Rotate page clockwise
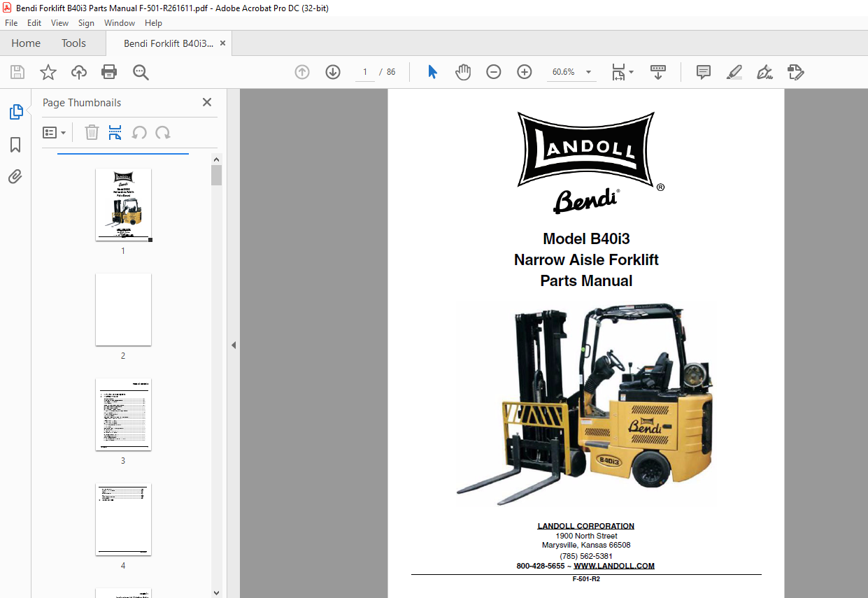868x598 pixels. point(163,132)
